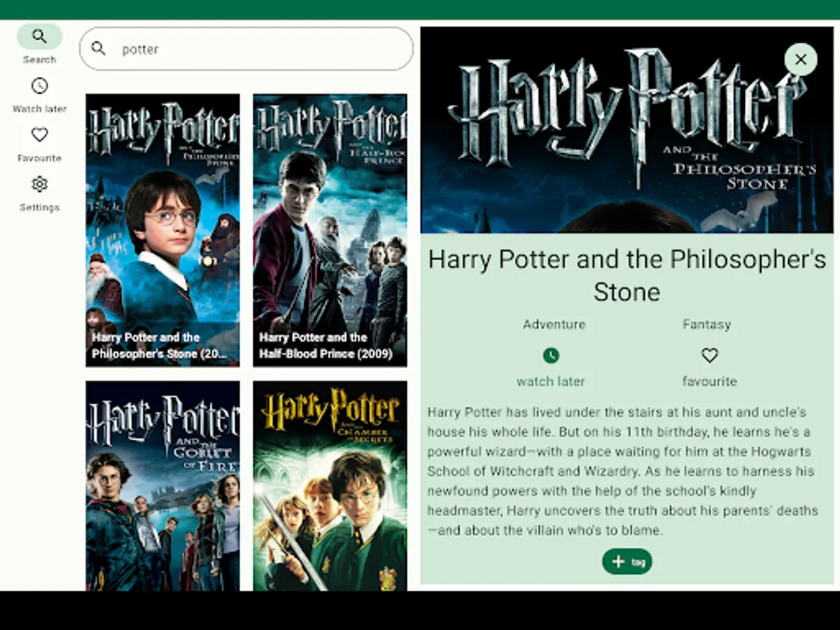Add a tag with the plus tag button

click(627, 561)
